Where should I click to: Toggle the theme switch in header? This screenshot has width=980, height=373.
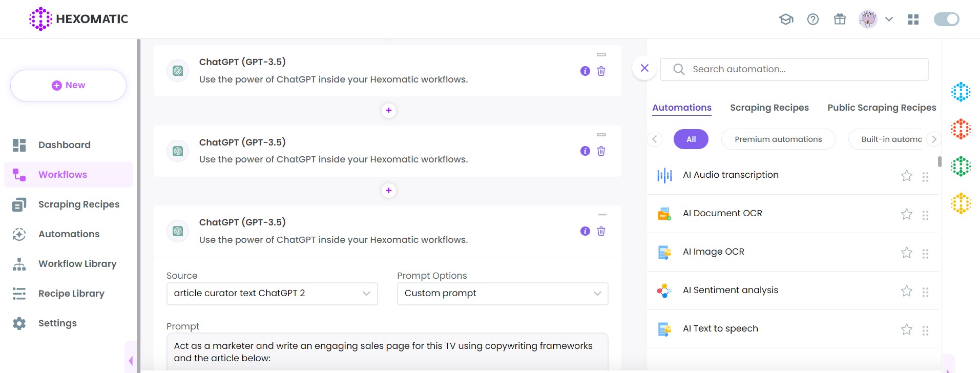947,19
